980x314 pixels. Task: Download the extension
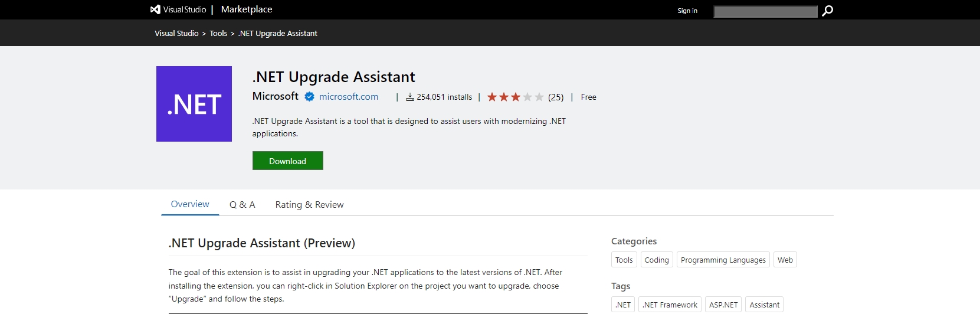[x=288, y=161]
